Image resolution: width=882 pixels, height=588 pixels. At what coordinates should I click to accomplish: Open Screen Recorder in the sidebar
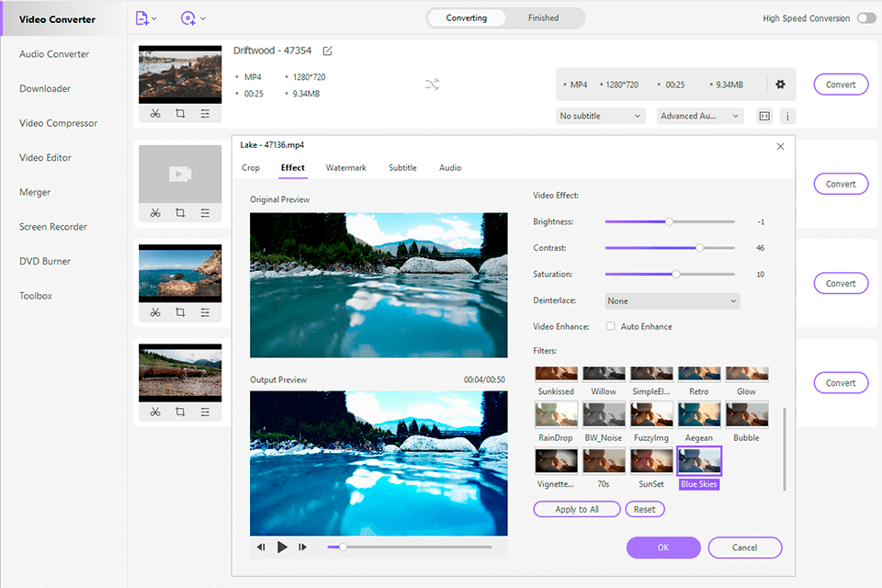click(x=53, y=227)
